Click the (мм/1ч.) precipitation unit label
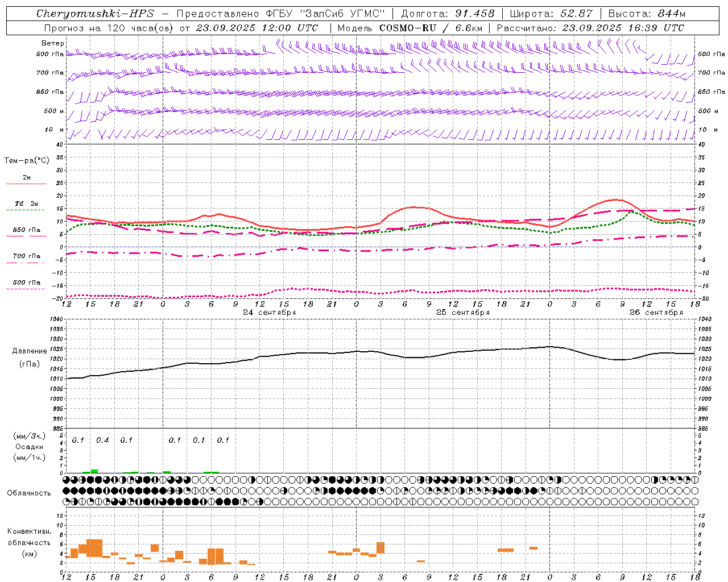The width and height of the screenshot is (728, 582). coord(30,457)
